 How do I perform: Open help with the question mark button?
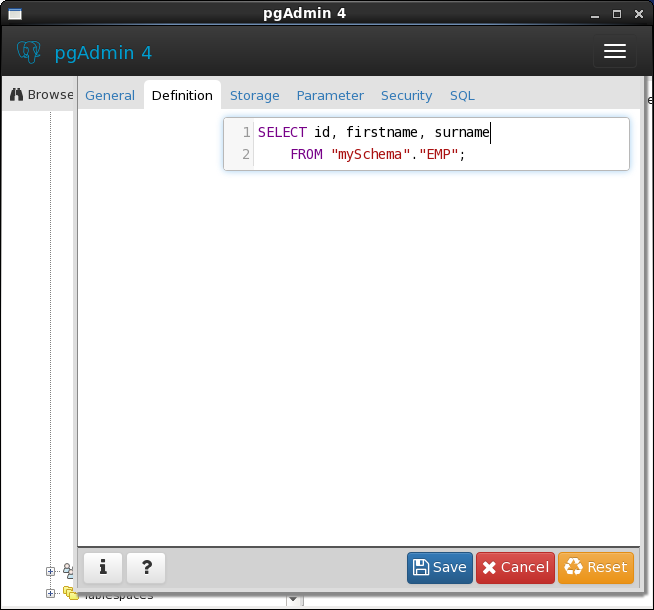[x=146, y=567]
